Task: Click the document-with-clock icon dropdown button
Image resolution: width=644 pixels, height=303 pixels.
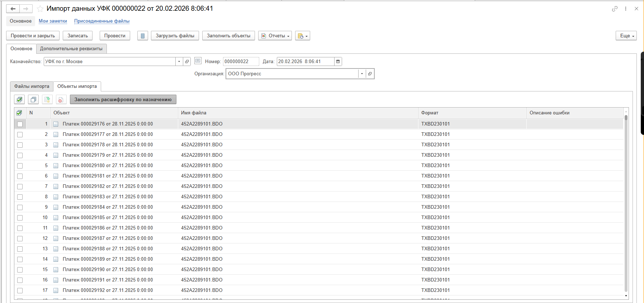Action: [x=303, y=36]
